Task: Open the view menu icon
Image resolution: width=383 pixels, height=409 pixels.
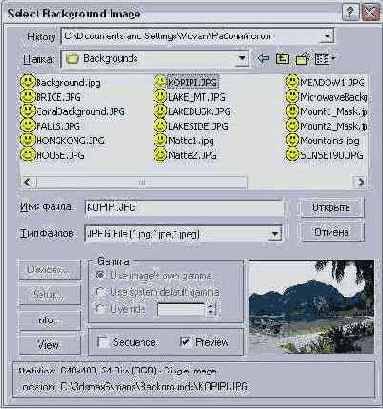Action: click(325, 59)
